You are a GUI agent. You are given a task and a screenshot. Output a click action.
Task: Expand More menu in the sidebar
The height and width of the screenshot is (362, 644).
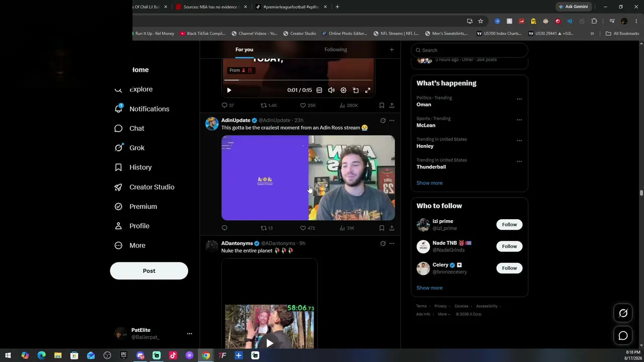(130, 245)
